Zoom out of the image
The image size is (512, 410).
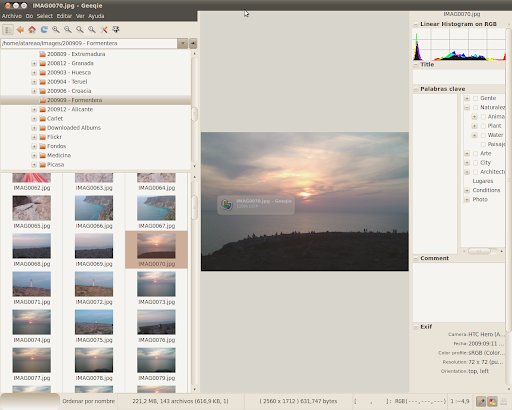pyautogui.click(x=68, y=30)
